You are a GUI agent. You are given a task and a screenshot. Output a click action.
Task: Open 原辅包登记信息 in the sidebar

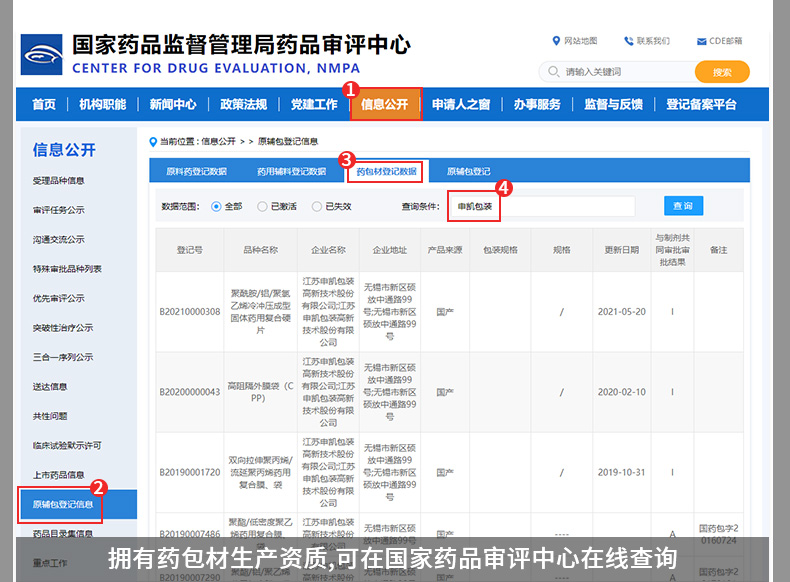[64, 504]
